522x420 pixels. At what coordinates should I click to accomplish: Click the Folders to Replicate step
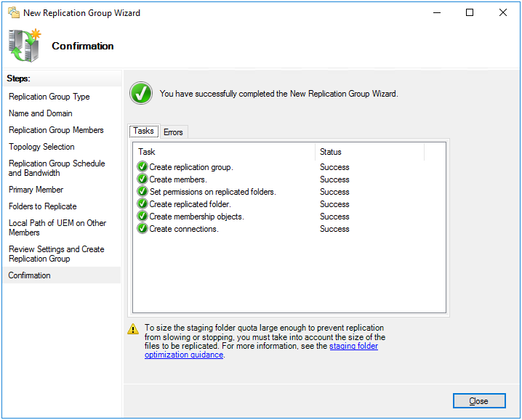pos(42,206)
